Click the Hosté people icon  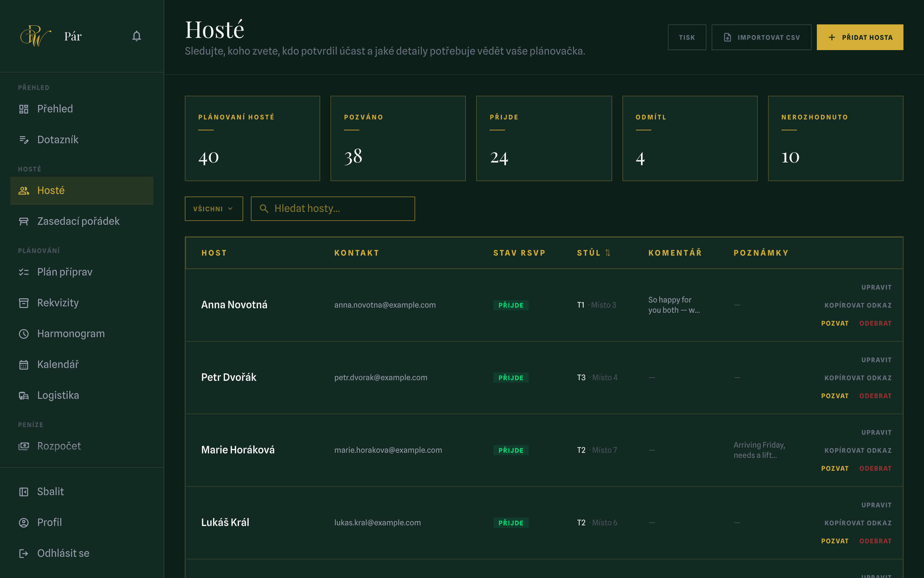click(24, 191)
